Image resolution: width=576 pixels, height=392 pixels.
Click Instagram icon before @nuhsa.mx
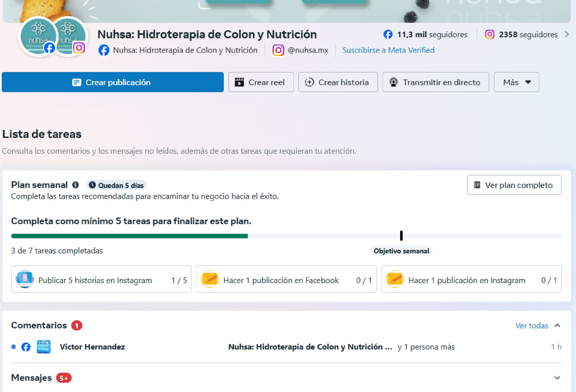[278, 50]
